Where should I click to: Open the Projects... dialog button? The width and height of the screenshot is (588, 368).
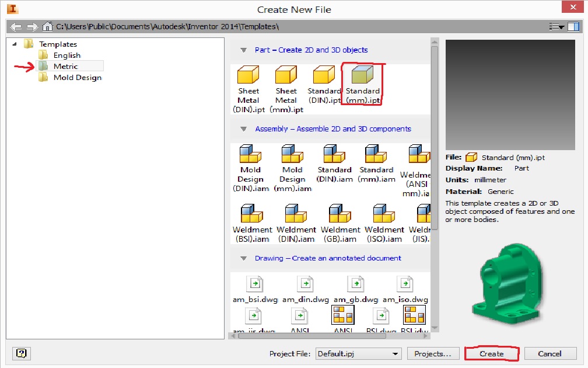coord(432,353)
